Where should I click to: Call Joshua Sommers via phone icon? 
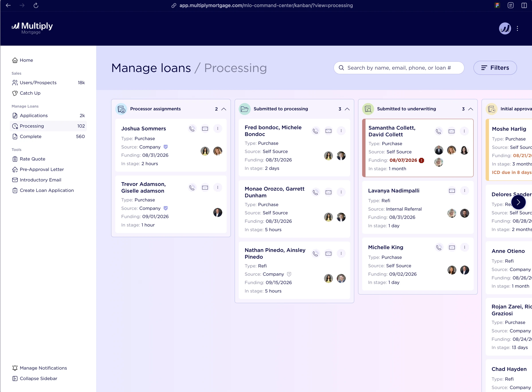(192, 129)
